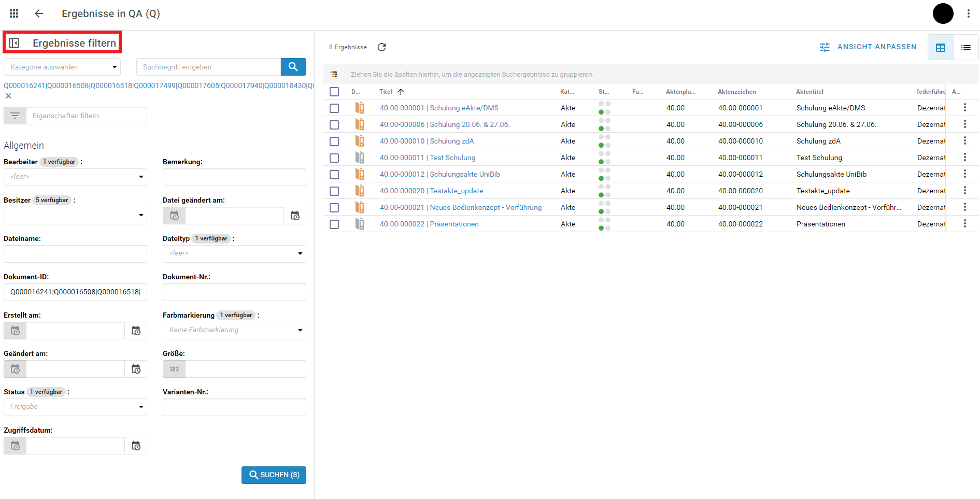Screen dimensions: 980x499
Task: Tick the select-all header checkbox
Action: click(x=334, y=92)
